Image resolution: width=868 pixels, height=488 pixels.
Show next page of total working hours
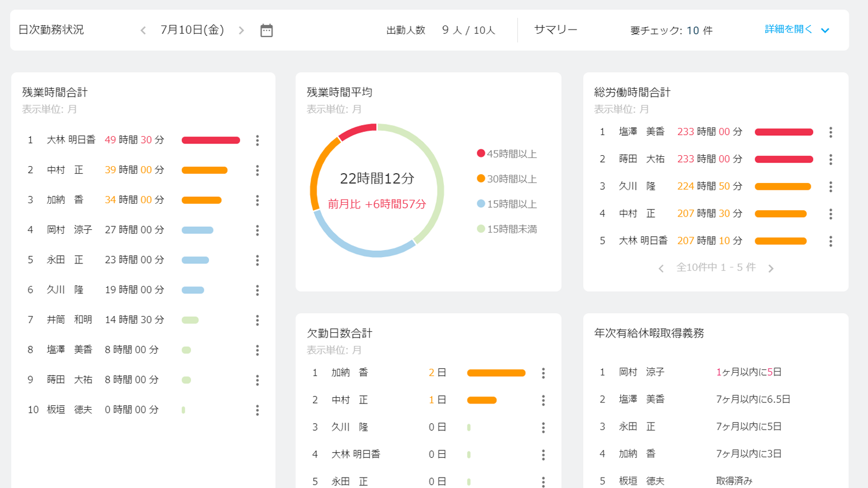point(771,268)
